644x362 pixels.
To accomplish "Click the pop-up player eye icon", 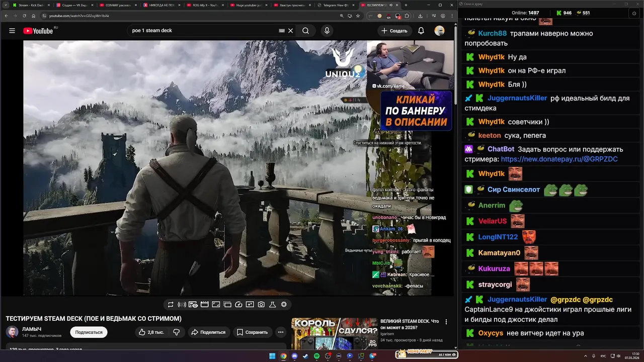I will pyautogui.click(x=193, y=304).
